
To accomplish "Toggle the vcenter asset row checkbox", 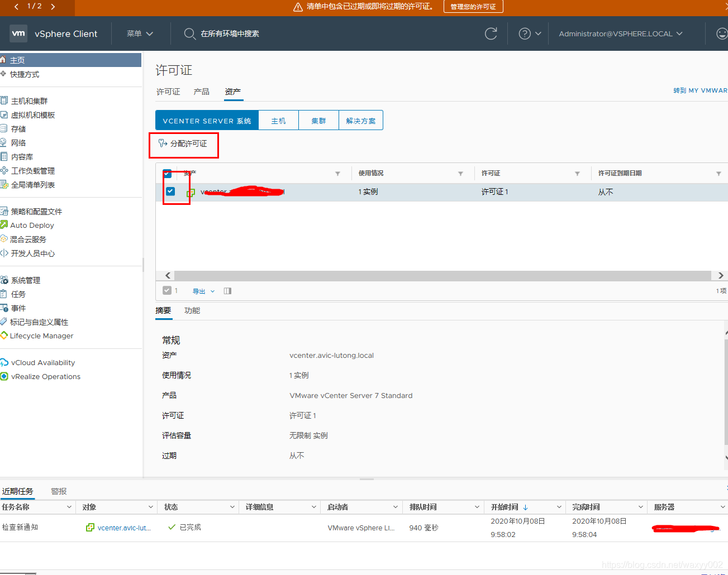I will [170, 191].
